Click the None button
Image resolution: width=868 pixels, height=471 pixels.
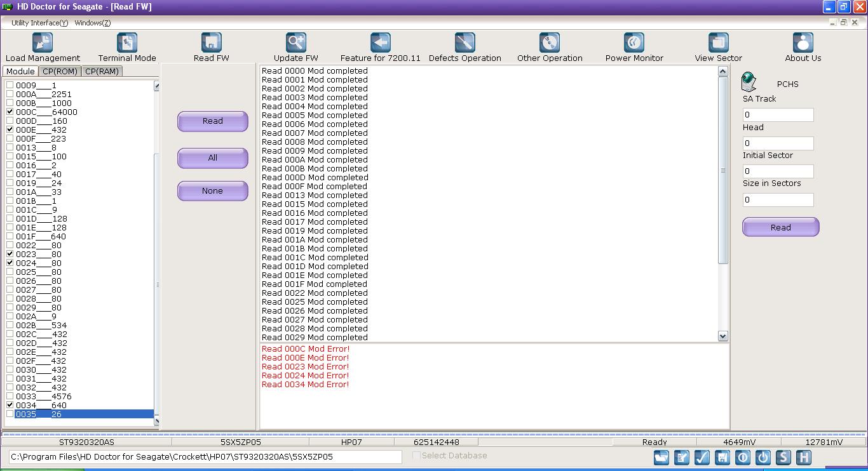[x=213, y=191]
